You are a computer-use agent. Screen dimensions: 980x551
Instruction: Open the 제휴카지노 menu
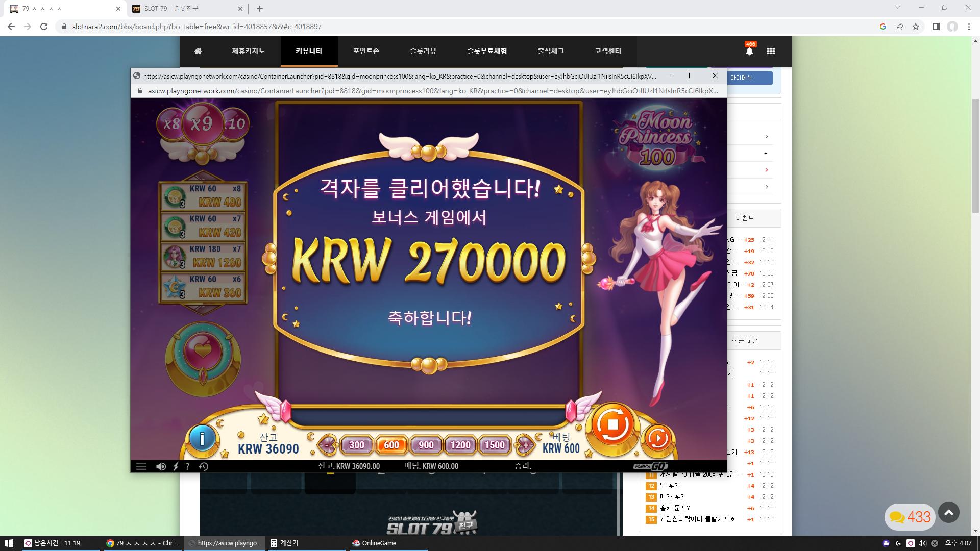coord(248,51)
